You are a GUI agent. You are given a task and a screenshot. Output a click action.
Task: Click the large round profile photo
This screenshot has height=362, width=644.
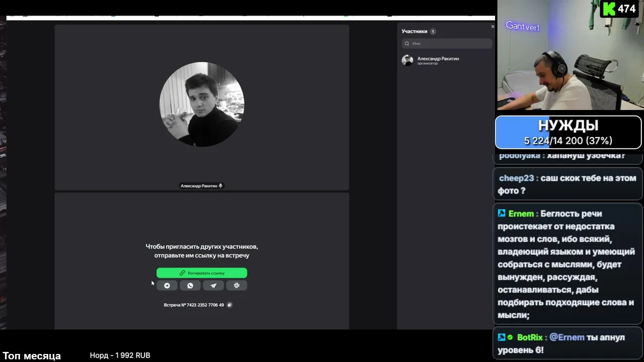point(202,105)
